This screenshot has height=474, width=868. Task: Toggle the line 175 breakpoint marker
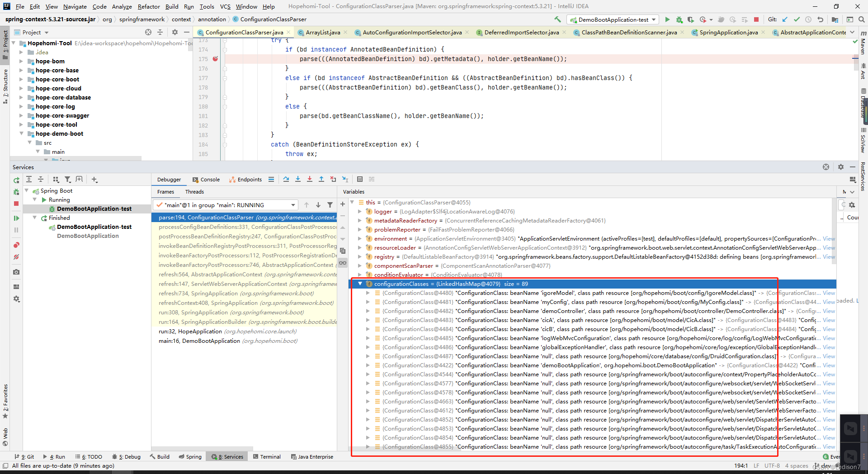[x=215, y=59]
